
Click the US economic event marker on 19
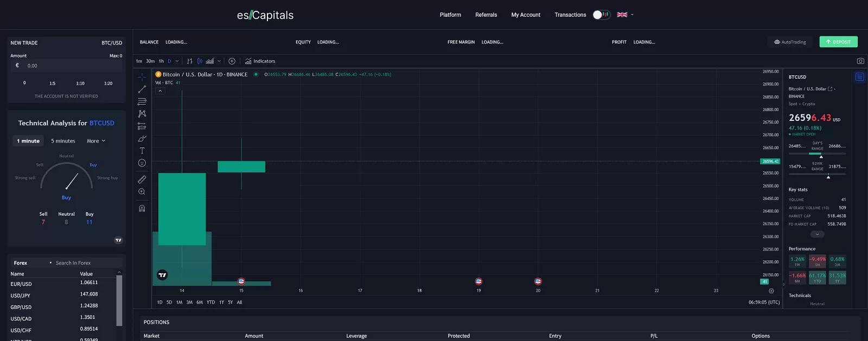tap(478, 281)
